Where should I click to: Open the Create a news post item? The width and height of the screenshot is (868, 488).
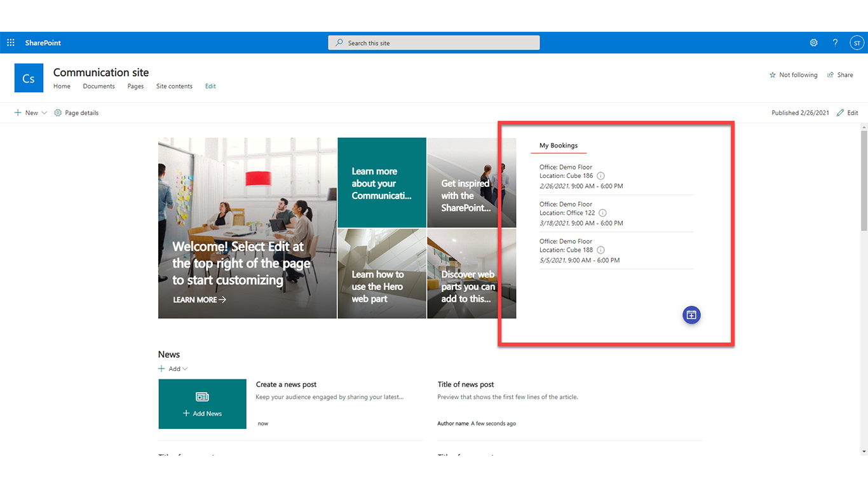(x=286, y=384)
